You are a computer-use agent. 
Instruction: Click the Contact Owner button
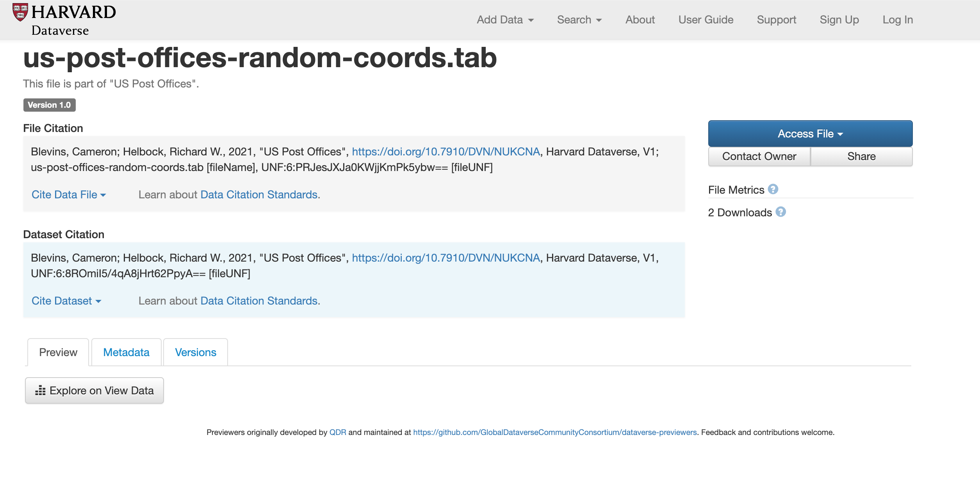(x=759, y=156)
